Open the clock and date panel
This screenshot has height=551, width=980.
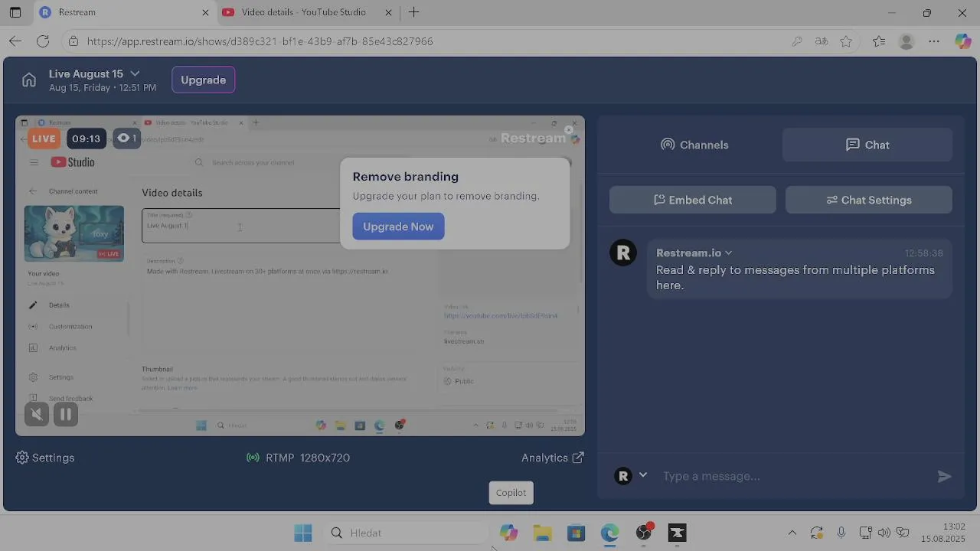[943, 533]
